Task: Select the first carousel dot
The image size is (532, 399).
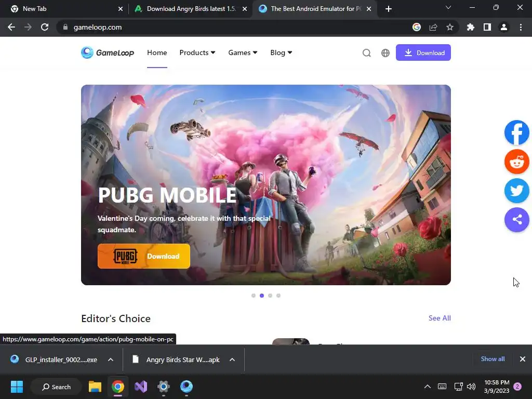Action: click(254, 296)
